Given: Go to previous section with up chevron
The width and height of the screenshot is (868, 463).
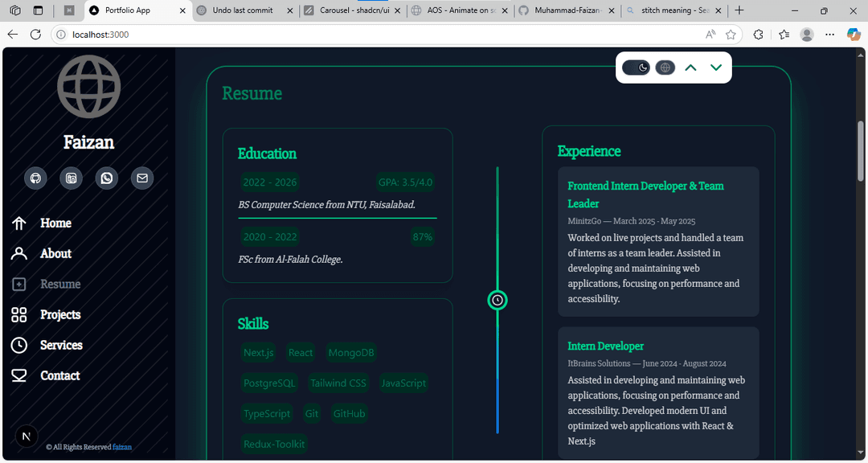Looking at the screenshot, I should click(690, 68).
